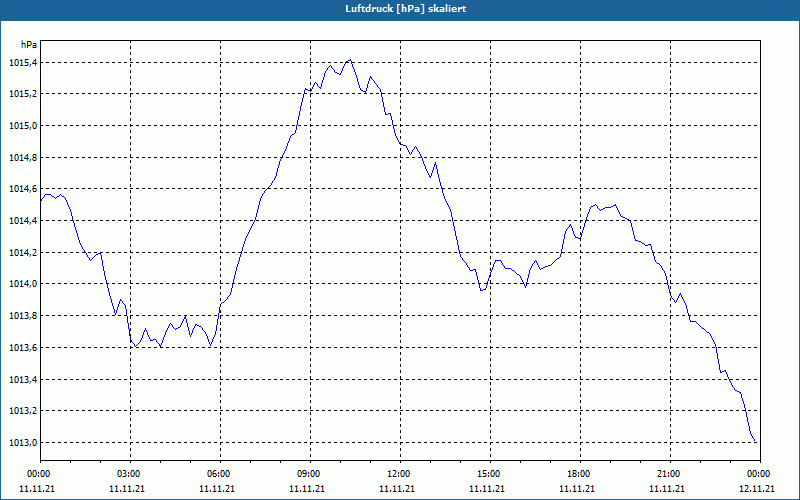The image size is (800, 500).
Task: Select the 1013,0 y-axis label
Action: point(23,442)
